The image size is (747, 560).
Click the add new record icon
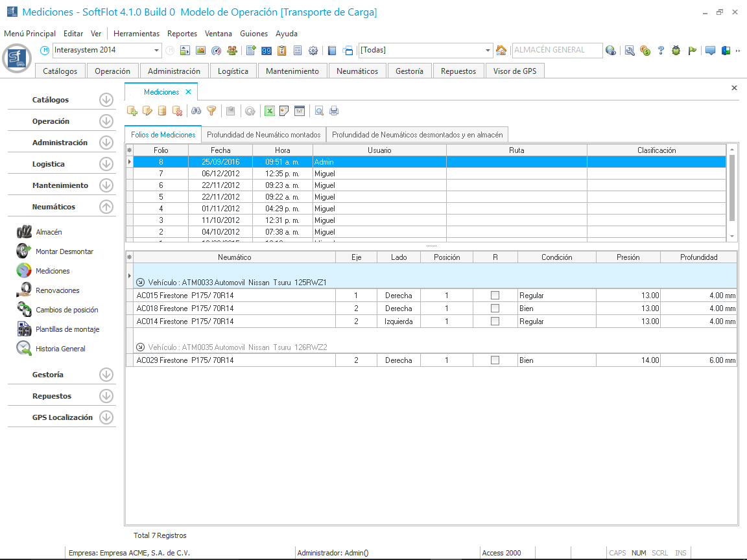[x=132, y=111]
